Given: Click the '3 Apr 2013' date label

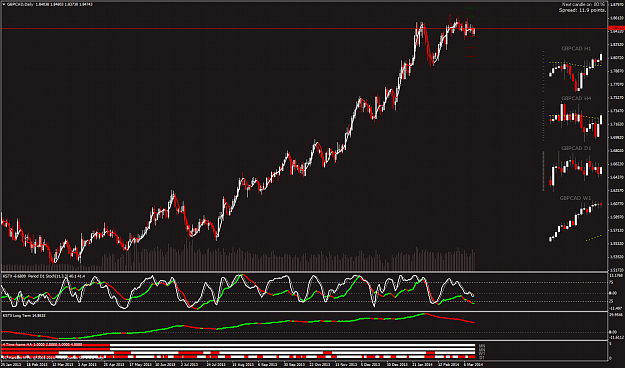Looking at the screenshot, I should pos(87,364).
